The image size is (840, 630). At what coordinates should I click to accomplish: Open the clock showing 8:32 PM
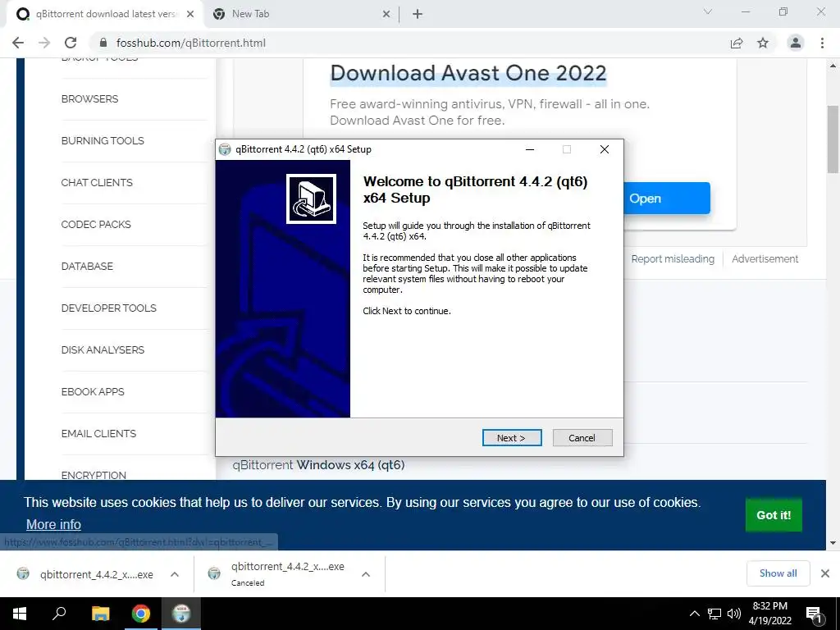pyautogui.click(x=769, y=614)
